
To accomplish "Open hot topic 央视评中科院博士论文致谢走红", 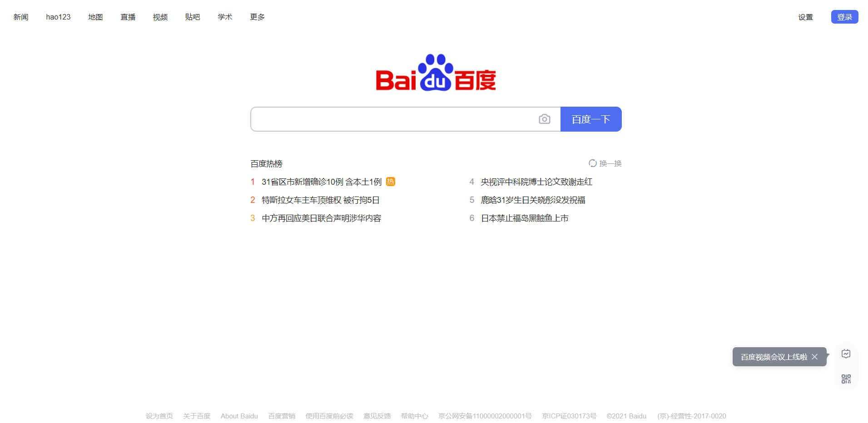I will [537, 182].
